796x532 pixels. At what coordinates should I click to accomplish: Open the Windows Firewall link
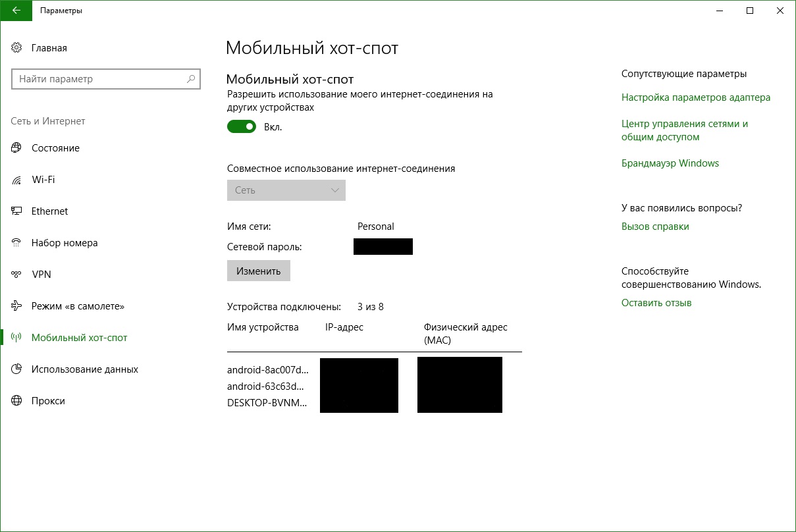click(670, 163)
